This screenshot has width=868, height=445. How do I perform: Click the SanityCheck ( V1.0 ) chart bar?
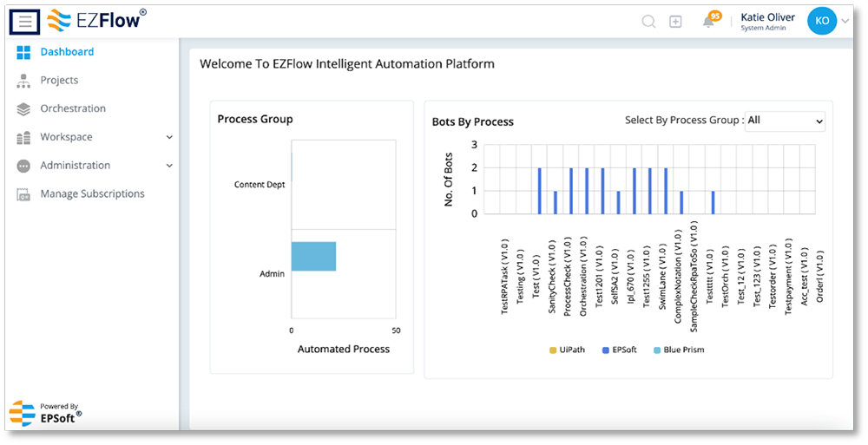(556, 202)
